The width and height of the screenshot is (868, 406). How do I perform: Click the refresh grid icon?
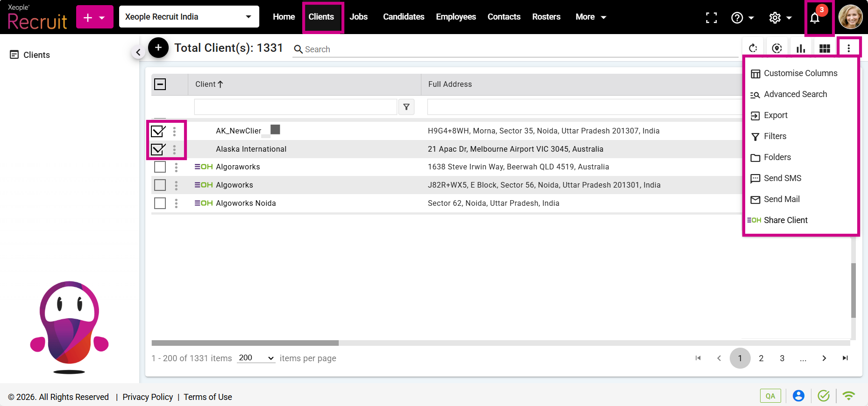[x=753, y=49]
